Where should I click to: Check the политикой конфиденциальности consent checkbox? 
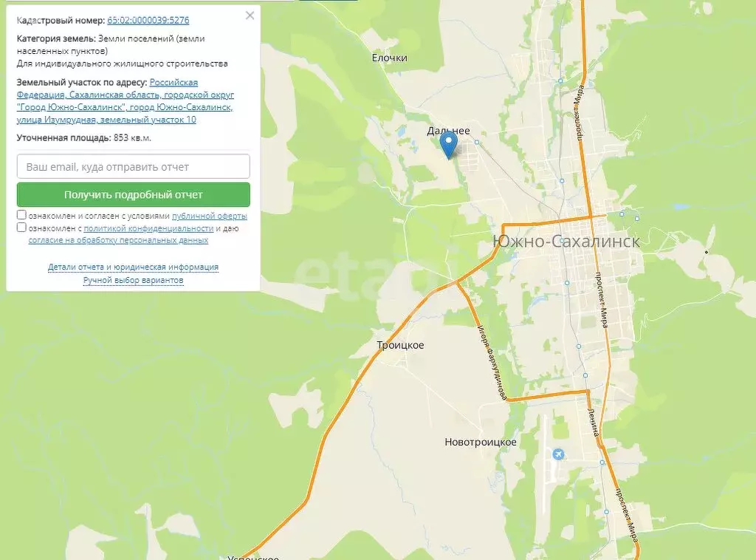click(x=21, y=228)
